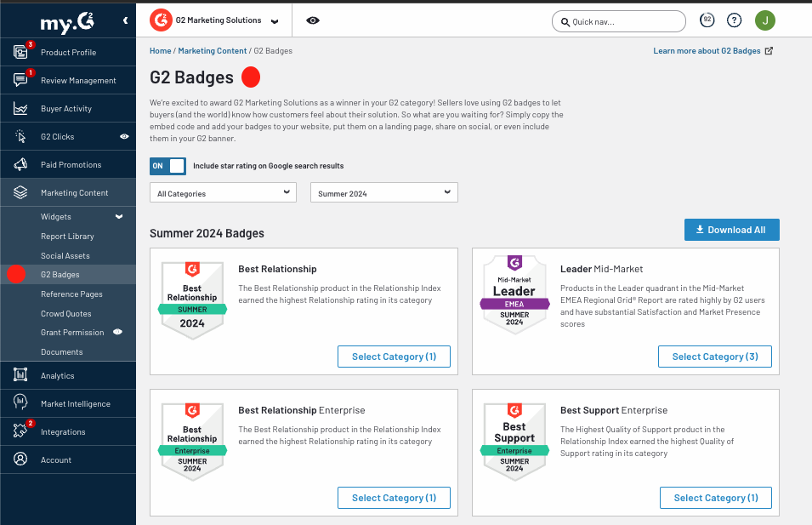Click the Best Support Enterprise card title
812x525 pixels.
614,410
